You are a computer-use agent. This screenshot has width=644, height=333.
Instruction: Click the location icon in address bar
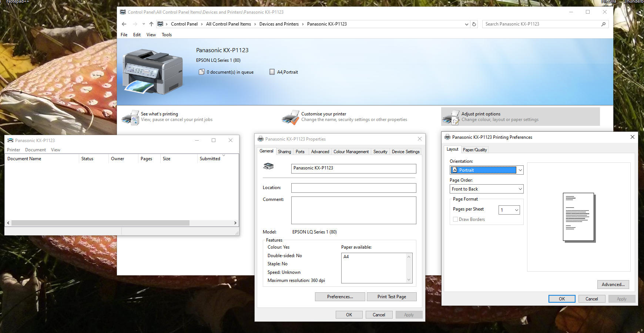coord(160,24)
